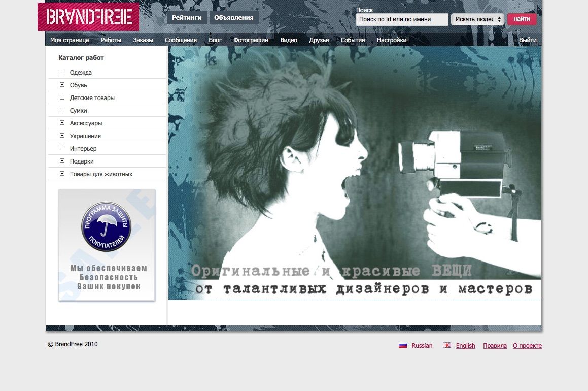Click the Russian flag icon
Viewport: 588px width, 391px height.
coord(403,346)
